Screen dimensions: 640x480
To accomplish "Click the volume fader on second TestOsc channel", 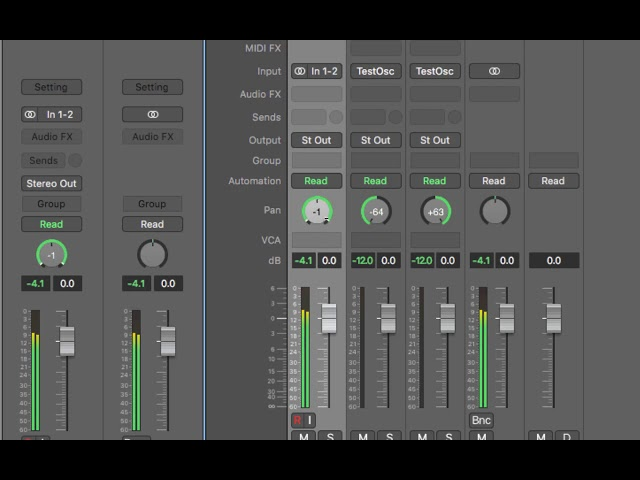I will point(448,318).
